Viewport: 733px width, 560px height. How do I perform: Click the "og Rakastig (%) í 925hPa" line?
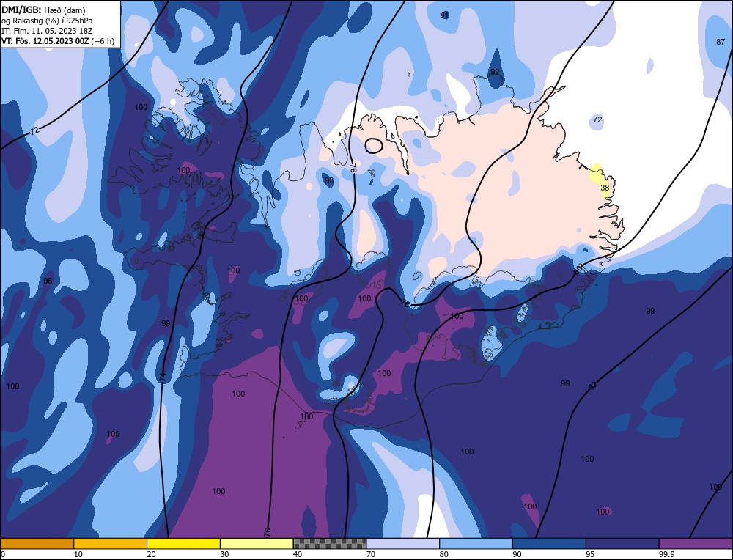click(x=47, y=21)
